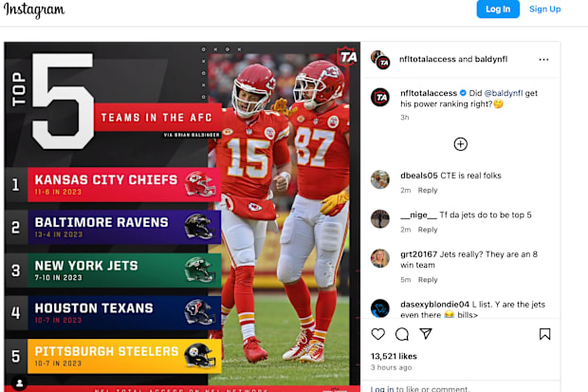This screenshot has height=392, width=588.
Task: Click the Top 5 AFC teams image
Action: 183,214
